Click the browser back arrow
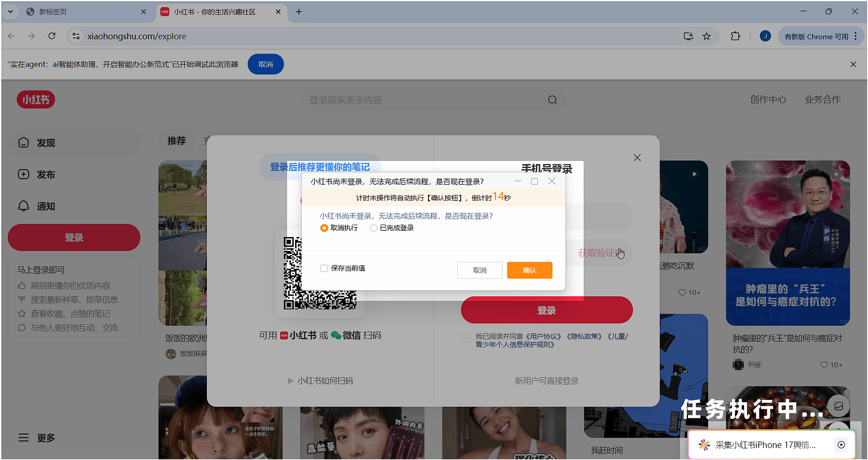 [x=11, y=36]
